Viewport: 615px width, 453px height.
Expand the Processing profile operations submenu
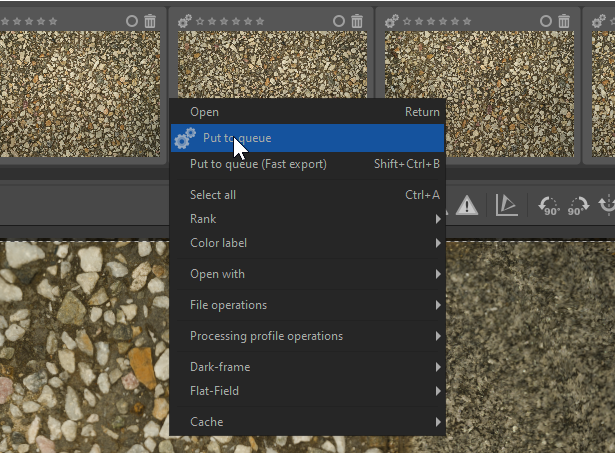(x=308, y=336)
